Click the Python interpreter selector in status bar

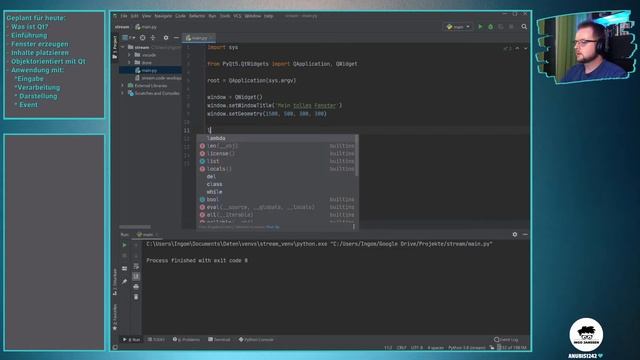[467, 348]
